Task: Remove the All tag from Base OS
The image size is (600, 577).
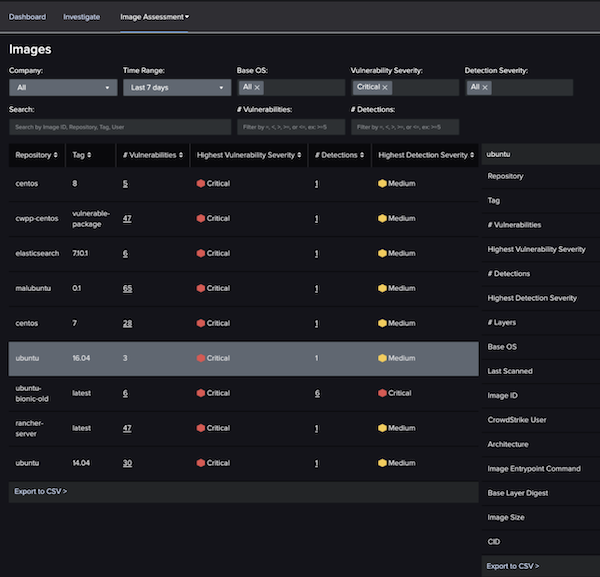Action: pos(257,88)
